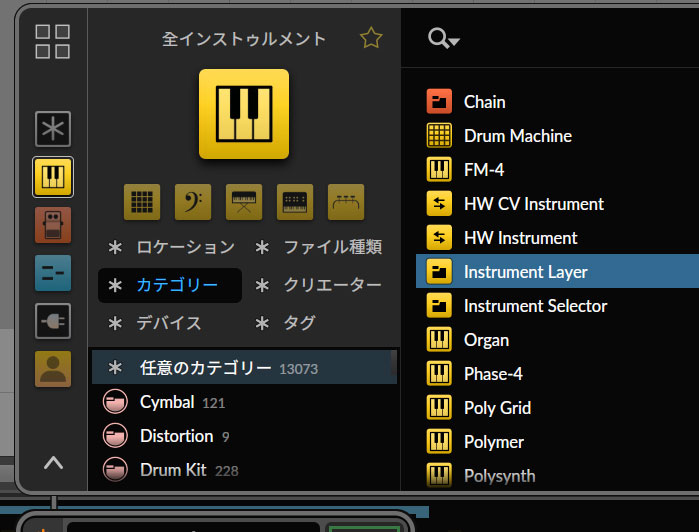Open the grid view icon at top-left
This screenshot has height=532, width=699.
(53, 41)
